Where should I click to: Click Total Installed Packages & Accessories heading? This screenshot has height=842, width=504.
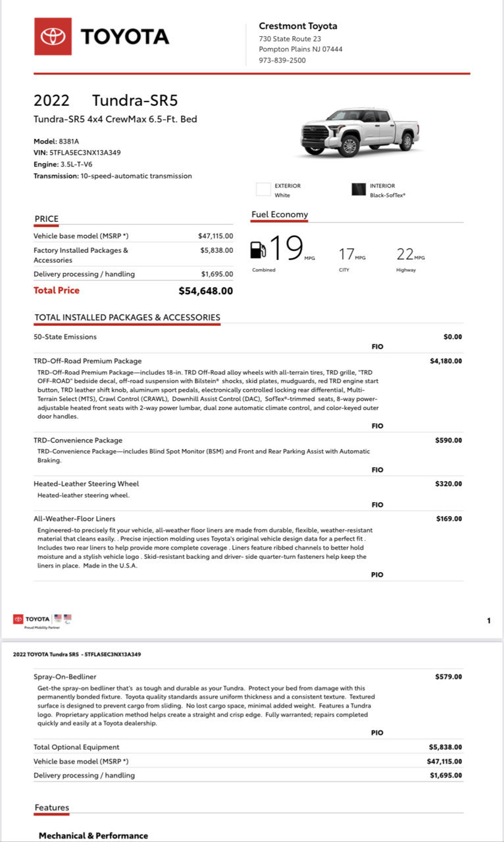click(x=127, y=317)
